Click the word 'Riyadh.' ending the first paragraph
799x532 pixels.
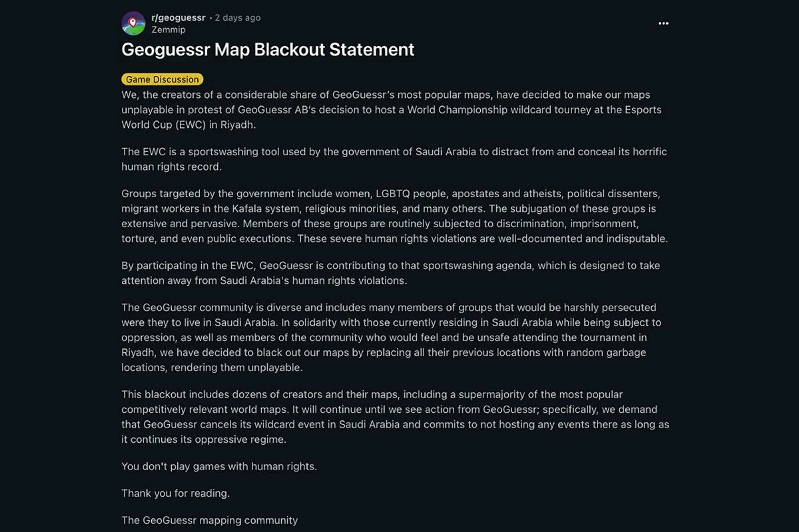coord(238,125)
